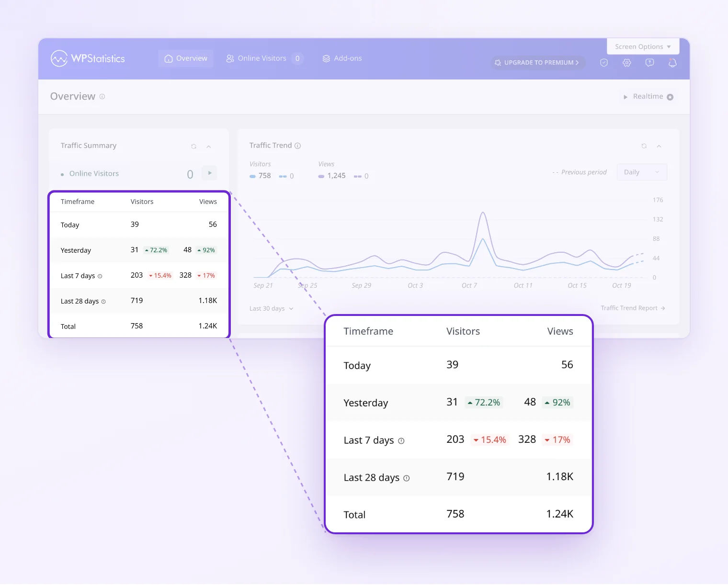Open the Last 30 days range dropdown
The height and width of the screenshot is (585, 728).
[x=271, y=309]
